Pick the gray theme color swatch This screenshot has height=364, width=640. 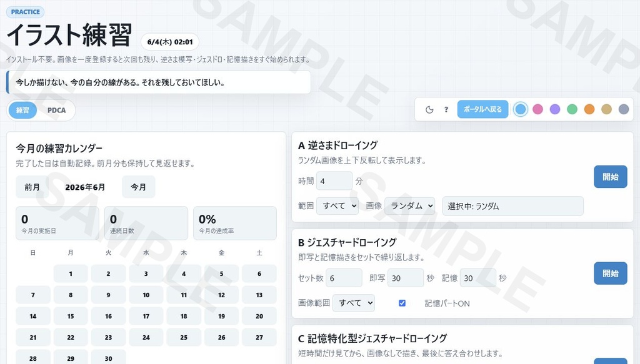624,109
